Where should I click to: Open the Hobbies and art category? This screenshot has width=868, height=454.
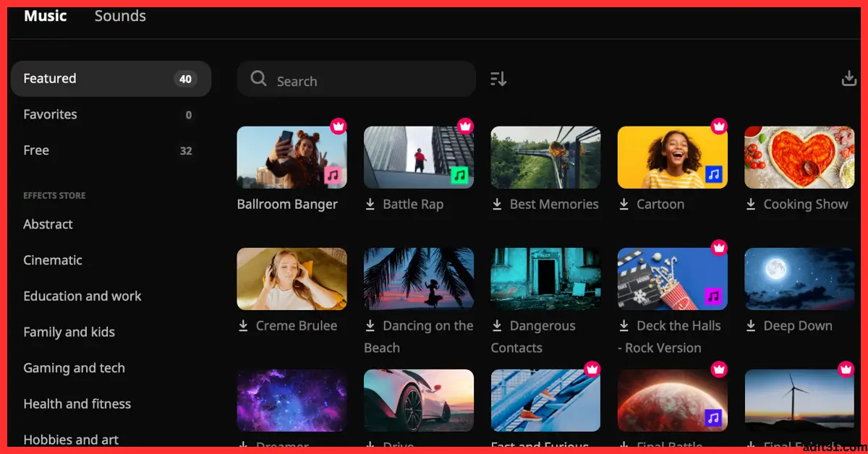click(x=71, y=440)
